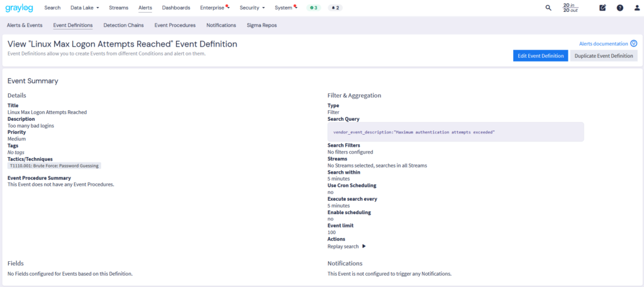This screenshot has width=644, height=287.
Task: Open the Alerts documentation link
Action: (x=603, y=43)
